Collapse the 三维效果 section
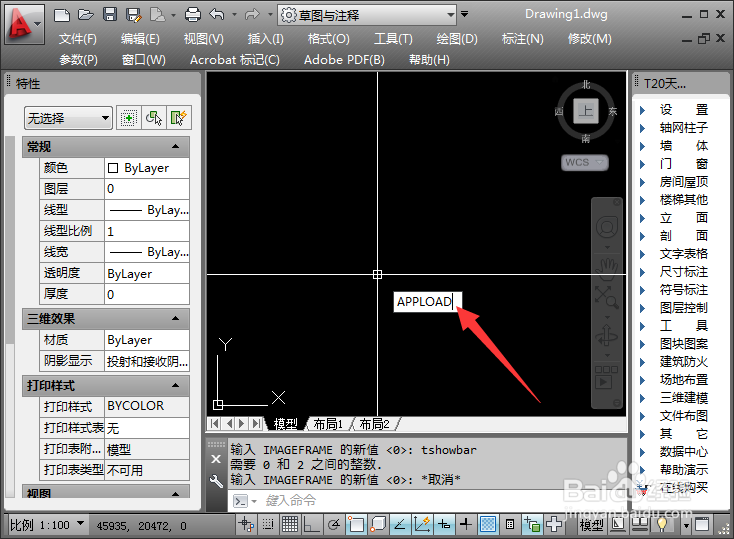This screenshot has width=734, height=539. pos(176,318)
